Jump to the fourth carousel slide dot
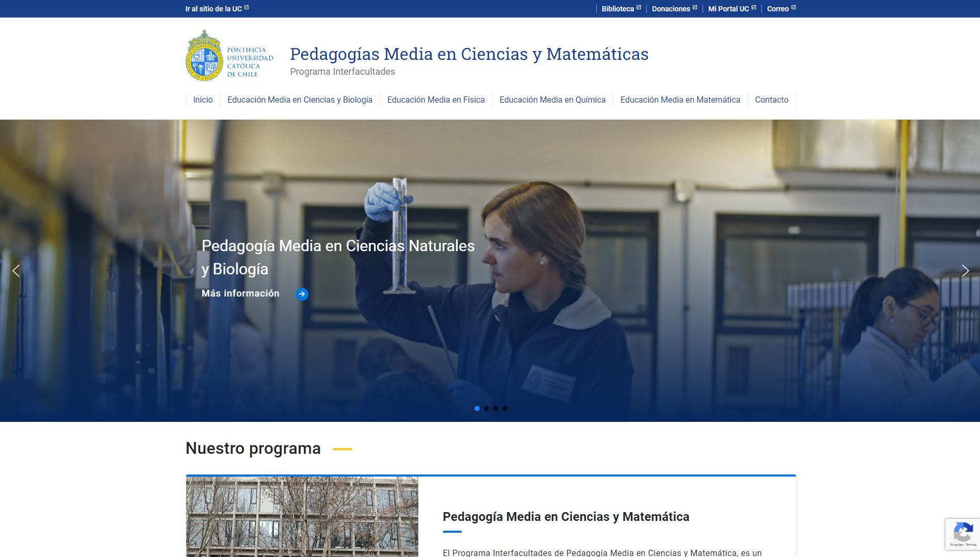Viewport: 980px width, 557px height. 505,408
